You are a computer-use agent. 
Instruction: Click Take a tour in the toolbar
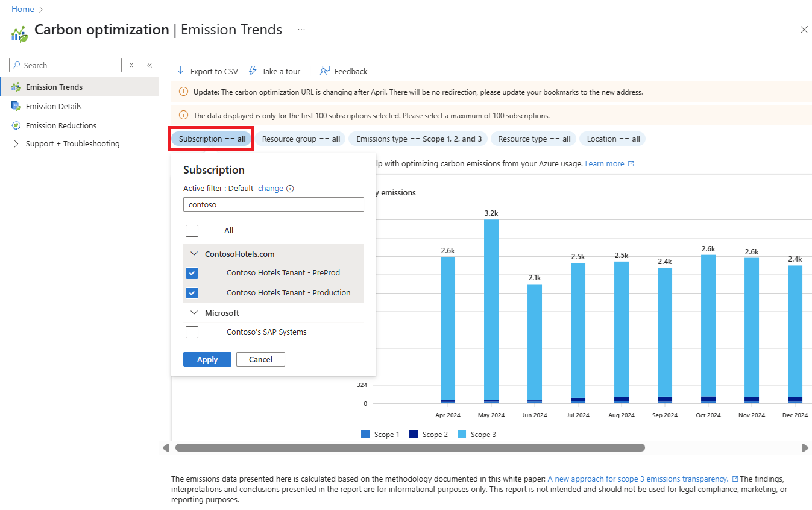[x=274, y=71]
